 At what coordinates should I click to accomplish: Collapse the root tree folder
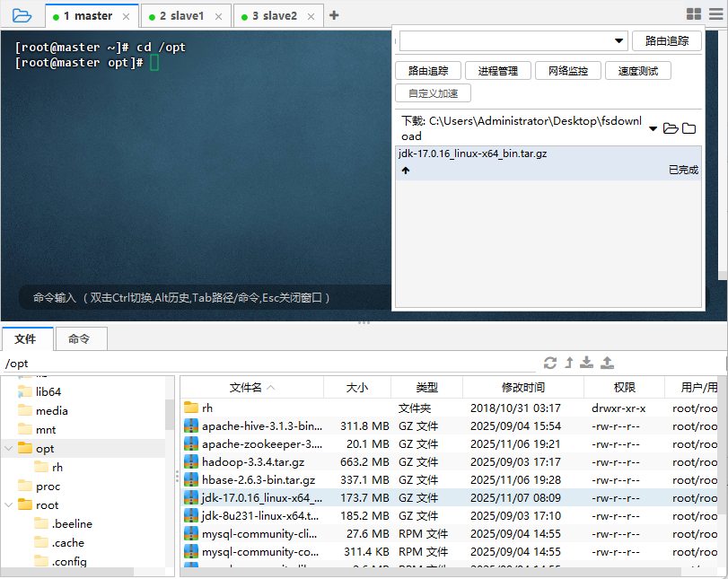pos(8,504)
